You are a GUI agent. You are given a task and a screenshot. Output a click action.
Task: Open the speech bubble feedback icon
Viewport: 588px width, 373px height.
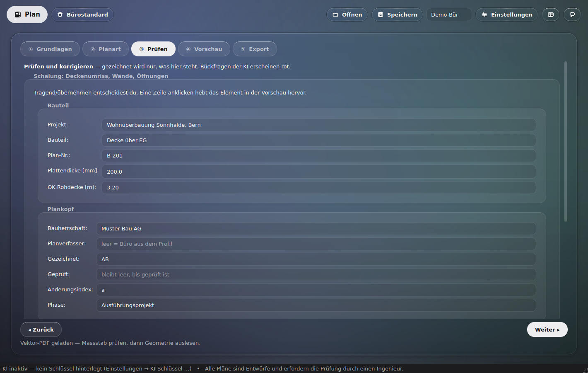coord(572,15)
